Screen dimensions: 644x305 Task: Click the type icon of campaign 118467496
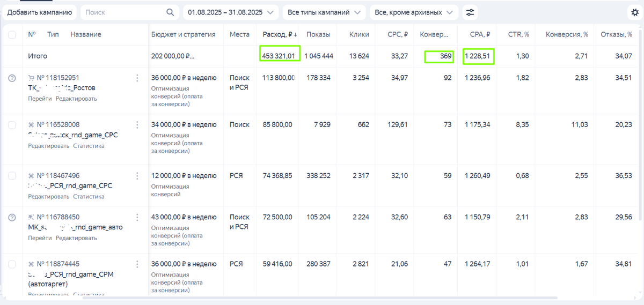pyautogui.click(x=31, y=175)
